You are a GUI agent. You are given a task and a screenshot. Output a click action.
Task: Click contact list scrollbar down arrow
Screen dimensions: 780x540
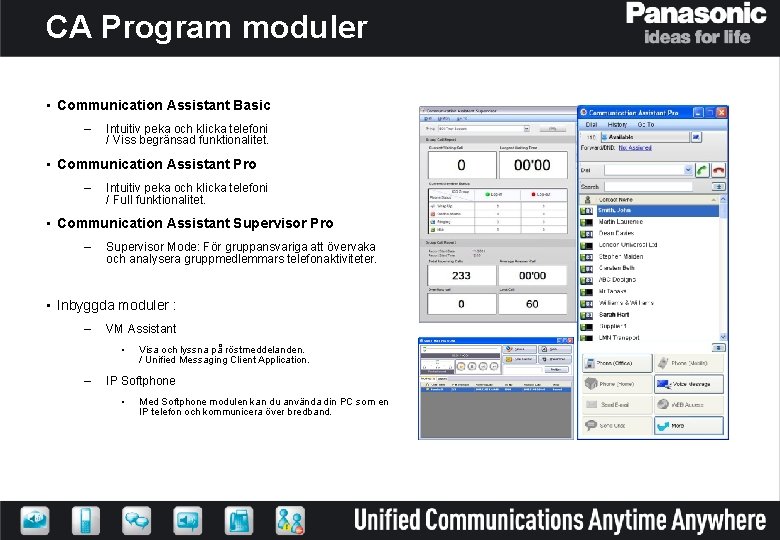click(723, 337)
